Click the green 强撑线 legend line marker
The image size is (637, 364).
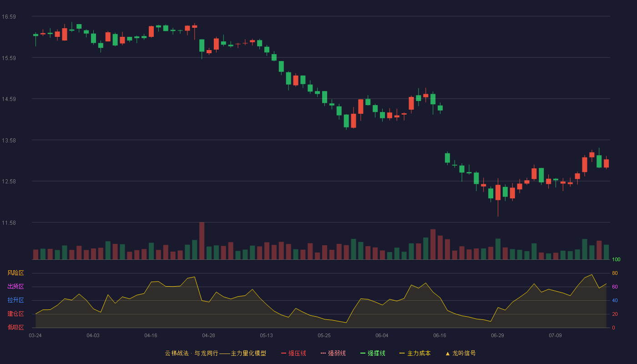point(363,354)
